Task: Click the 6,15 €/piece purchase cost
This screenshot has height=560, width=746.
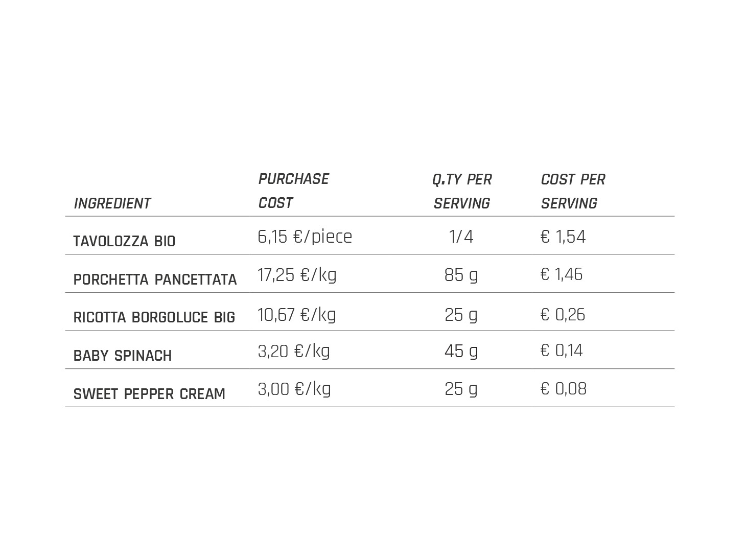Action: tap(305, 237)
